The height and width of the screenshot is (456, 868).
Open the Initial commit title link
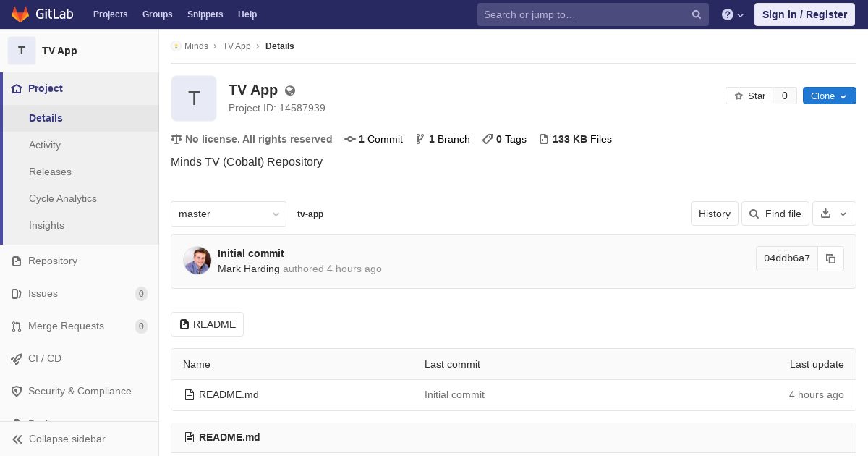coord(251,253)
